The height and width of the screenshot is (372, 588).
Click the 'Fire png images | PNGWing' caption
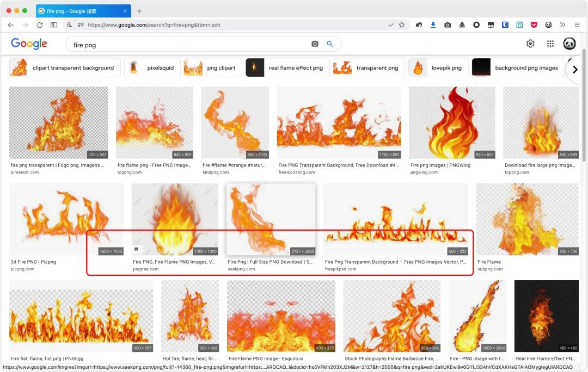440,165
